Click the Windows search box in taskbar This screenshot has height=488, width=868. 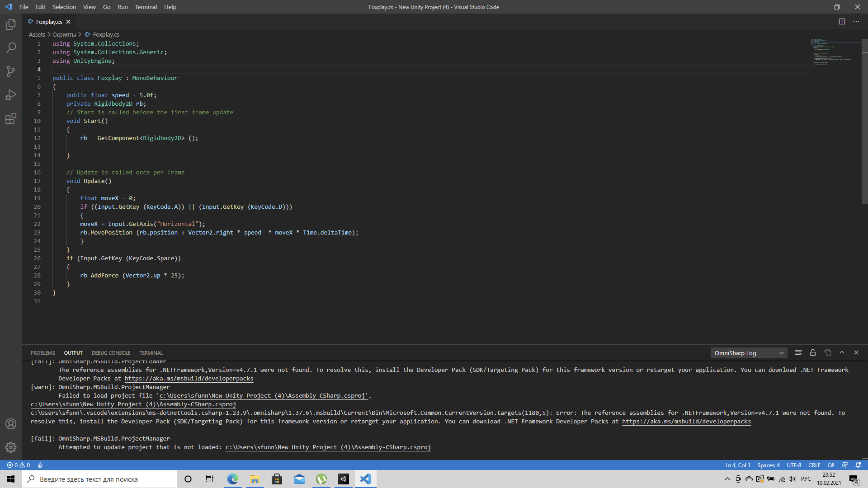pyautogui.click(x=99, y=479)
